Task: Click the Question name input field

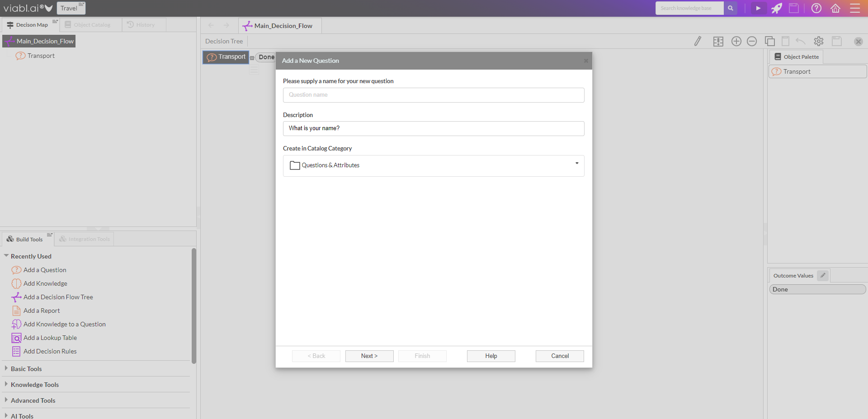Action: 434,95
